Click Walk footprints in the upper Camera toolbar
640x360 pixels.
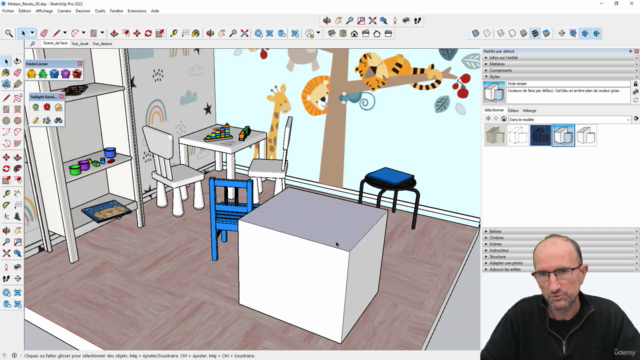point(418,20)
